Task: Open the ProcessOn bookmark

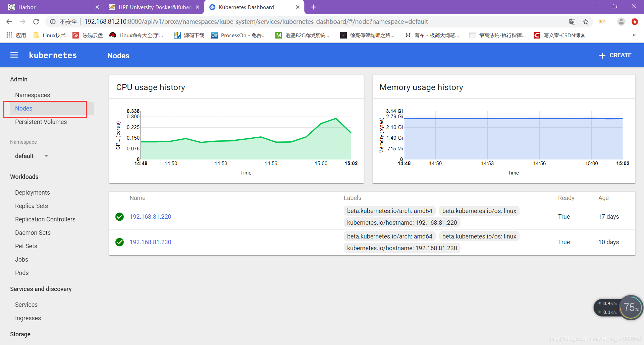Action: pyautogui.click(x=238, y=35)
